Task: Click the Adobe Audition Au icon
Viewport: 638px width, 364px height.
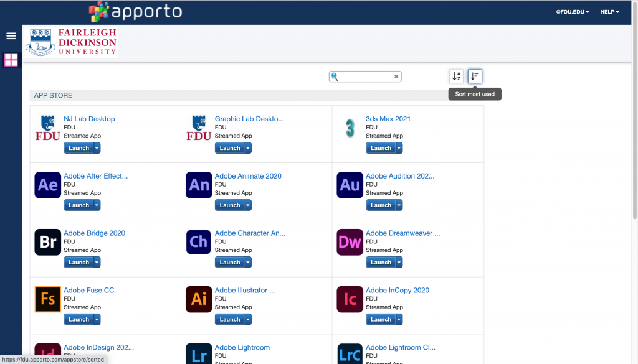Action: pos(350,185)
